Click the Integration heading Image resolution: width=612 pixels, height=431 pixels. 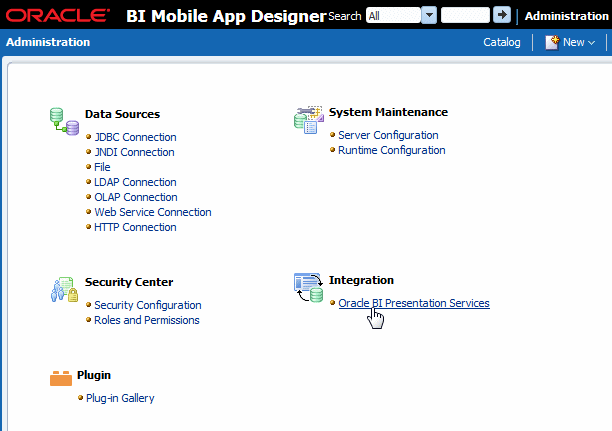pyautogui.click(x=361, y=280)
